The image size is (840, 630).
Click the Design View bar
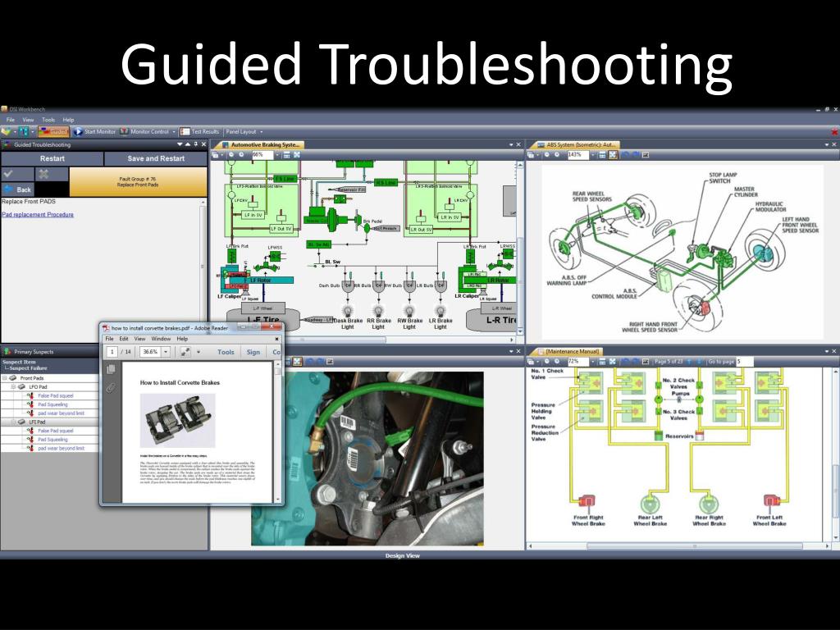click(403, 555)
